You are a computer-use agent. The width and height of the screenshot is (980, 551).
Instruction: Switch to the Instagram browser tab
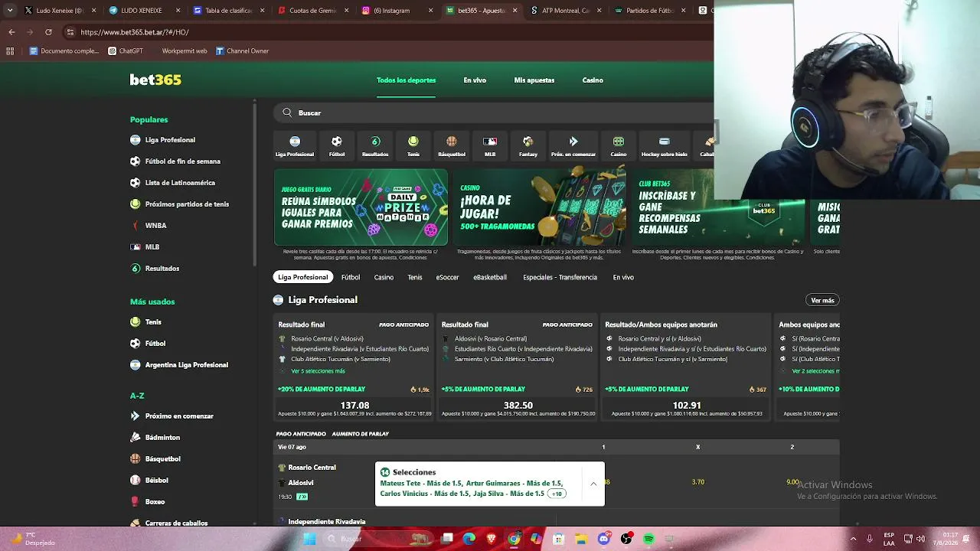click(396, 11)
